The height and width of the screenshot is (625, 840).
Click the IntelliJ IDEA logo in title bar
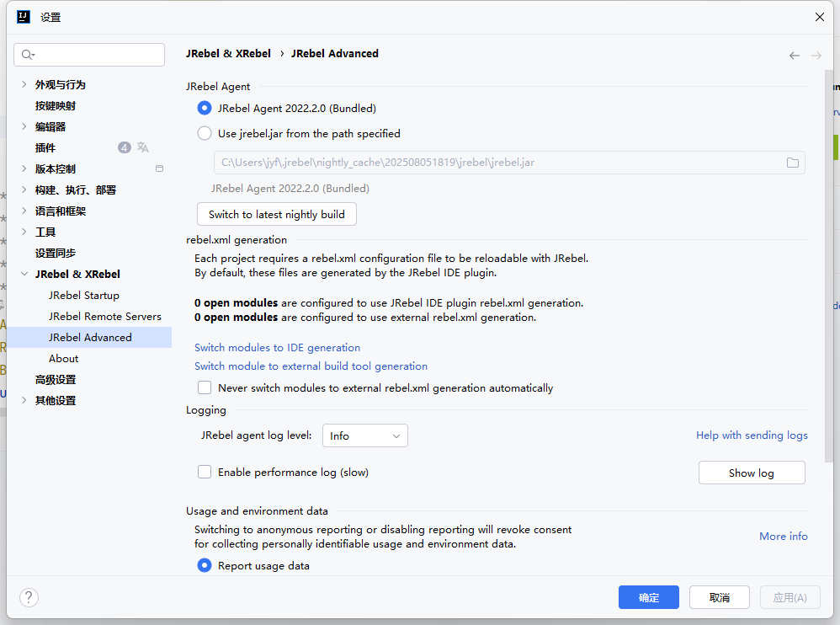pos(24,17)
